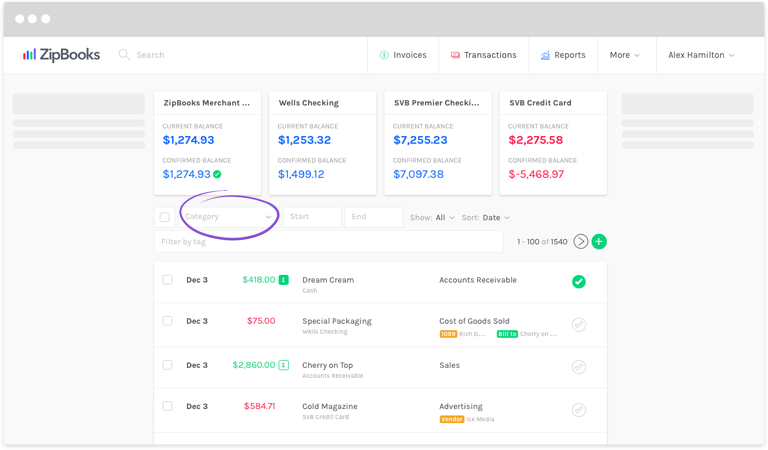This screenshot has height=450, width=768.
Task: Click the verified badge next to $1,274.93
Action: 217,174
